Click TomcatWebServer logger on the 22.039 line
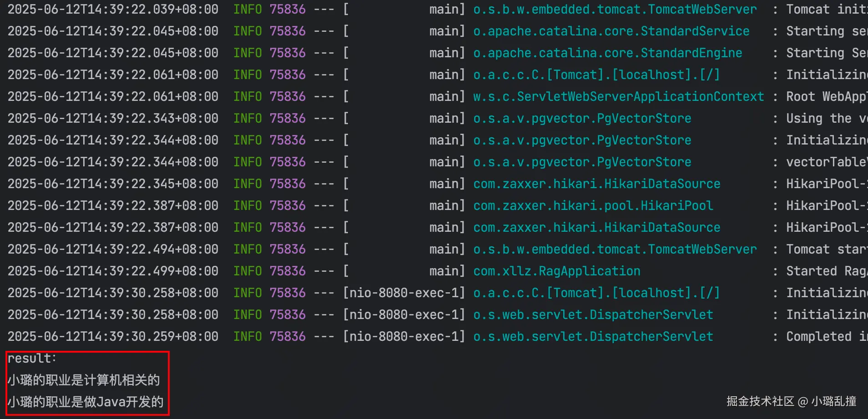This screenshot has height=419, width=868. (615, 9)
